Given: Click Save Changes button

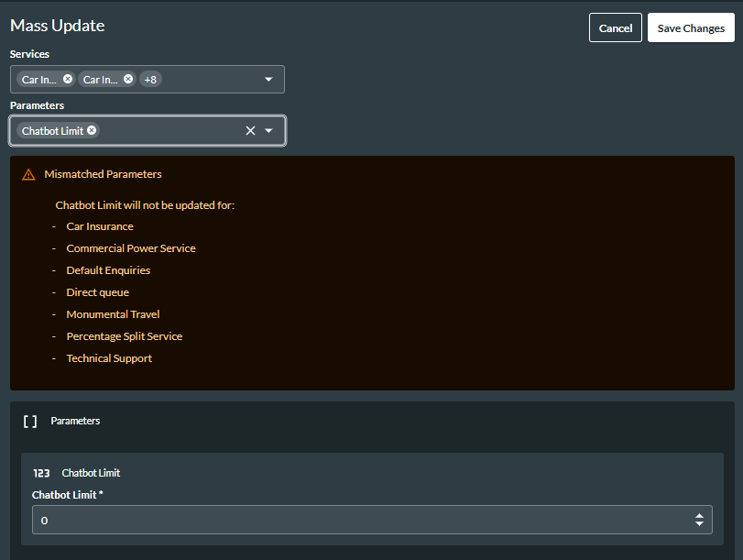Looking at the screenshot, I should coord(691,28).
